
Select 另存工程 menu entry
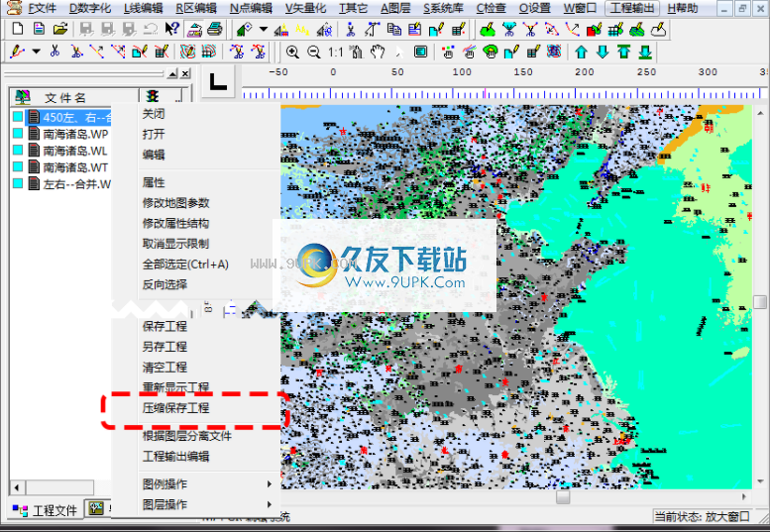click(165, 347)
